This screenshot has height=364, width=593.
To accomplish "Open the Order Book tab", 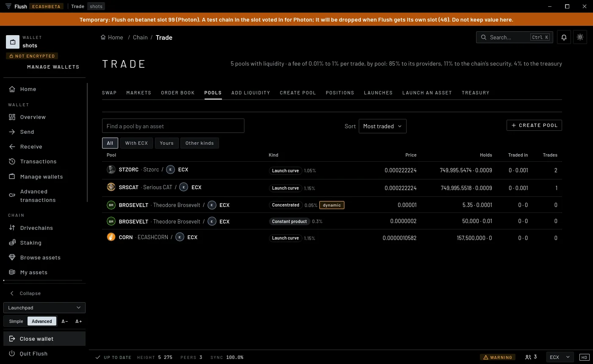I will tap(178, 93).
